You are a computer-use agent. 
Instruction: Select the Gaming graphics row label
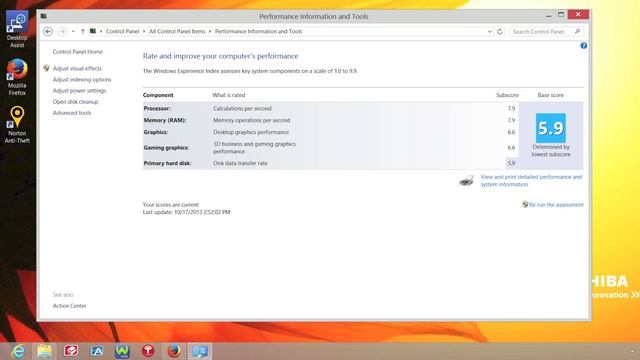[166, 148]
